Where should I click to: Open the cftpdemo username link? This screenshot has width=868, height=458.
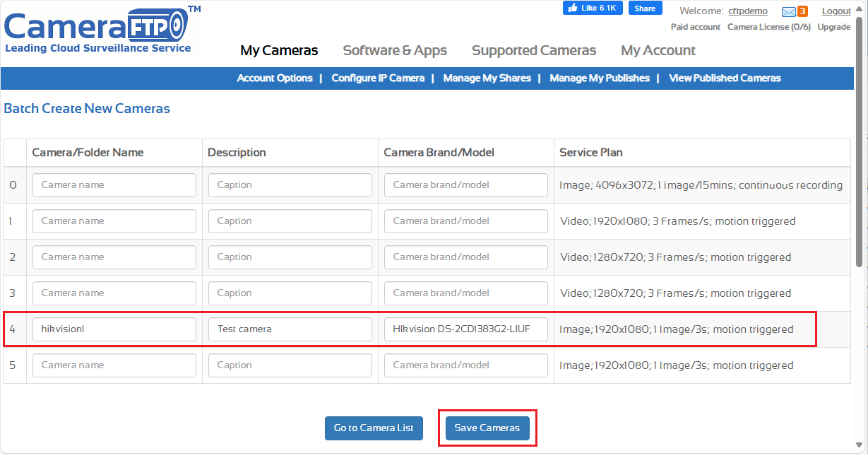click(748, 11)
